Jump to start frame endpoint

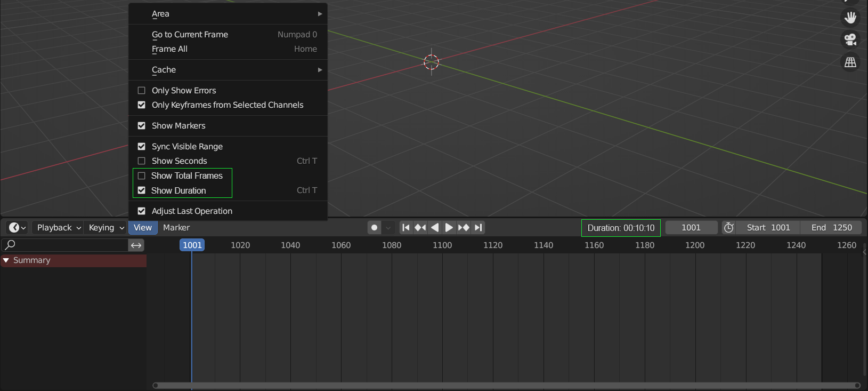coord(406,228)
